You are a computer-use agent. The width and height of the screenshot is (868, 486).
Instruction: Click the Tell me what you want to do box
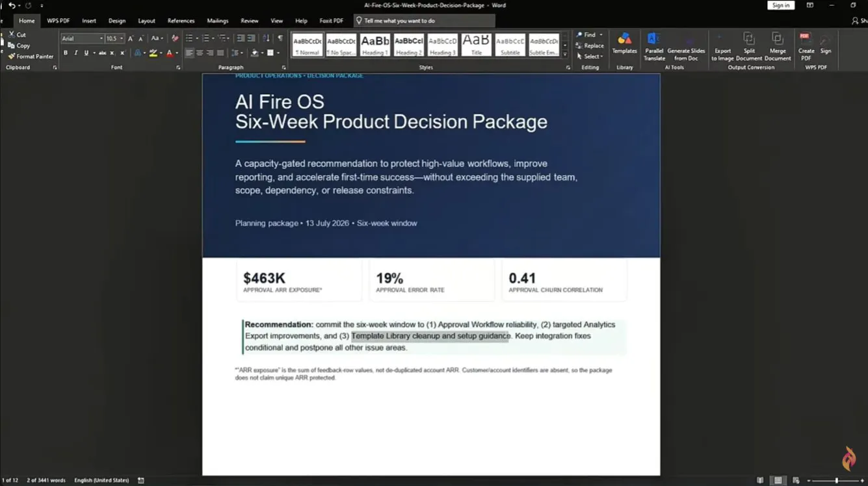[x=425, y=21]
